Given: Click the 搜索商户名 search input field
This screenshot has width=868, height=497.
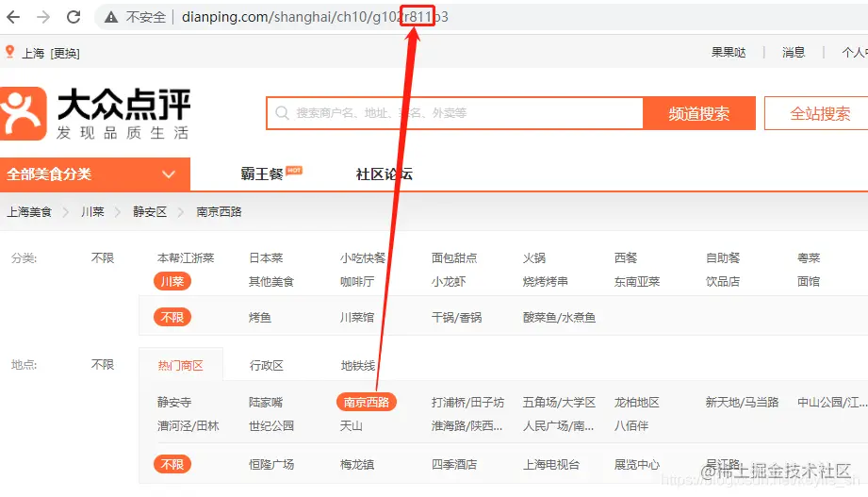Looking at the screenshot, I should pos(455,113).
